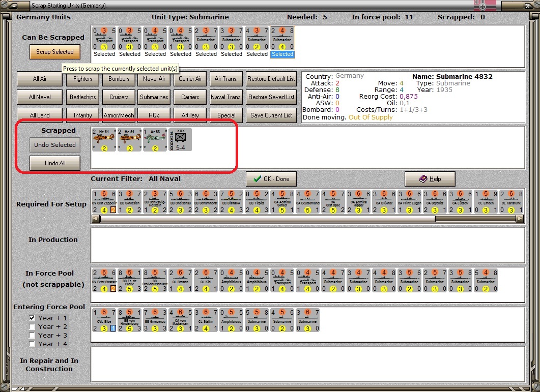The width and height of the screenshot is (540, 392).
Task: Click the German flag emblem in title bar
Action: [485, 6]
